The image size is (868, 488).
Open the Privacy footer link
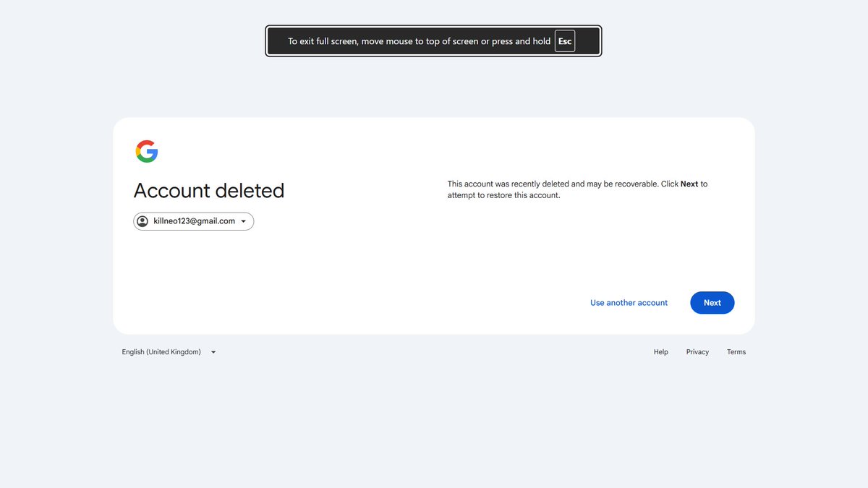697,352
